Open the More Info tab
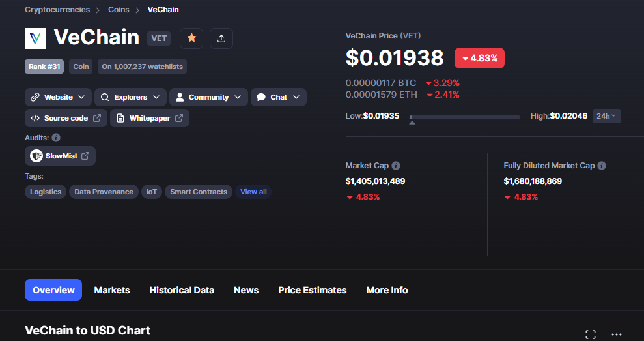644x341 pixels. 387,290
